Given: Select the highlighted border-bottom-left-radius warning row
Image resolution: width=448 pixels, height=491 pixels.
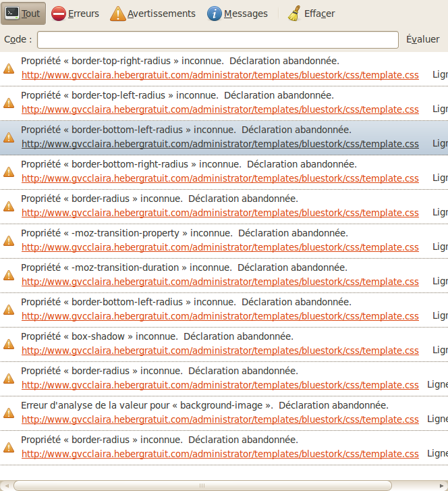Looking at the screenshot, I should pyautogui.click(x=224, y=138).
